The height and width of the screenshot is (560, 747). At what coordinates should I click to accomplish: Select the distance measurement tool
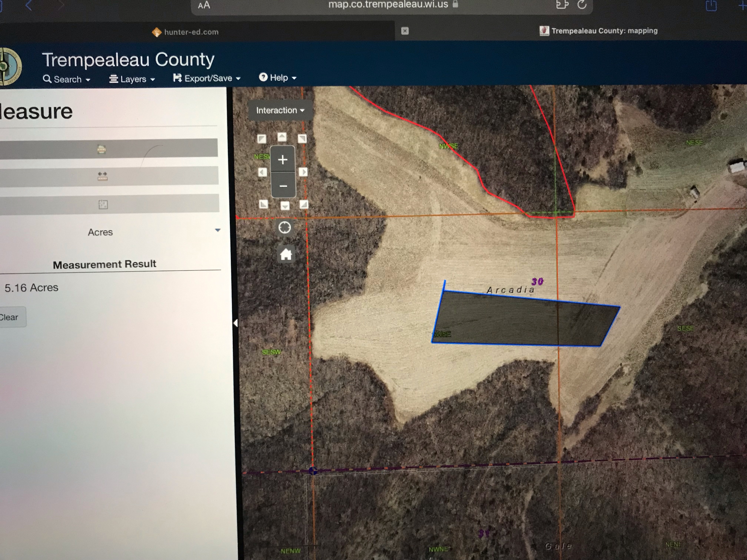point(102,176)
